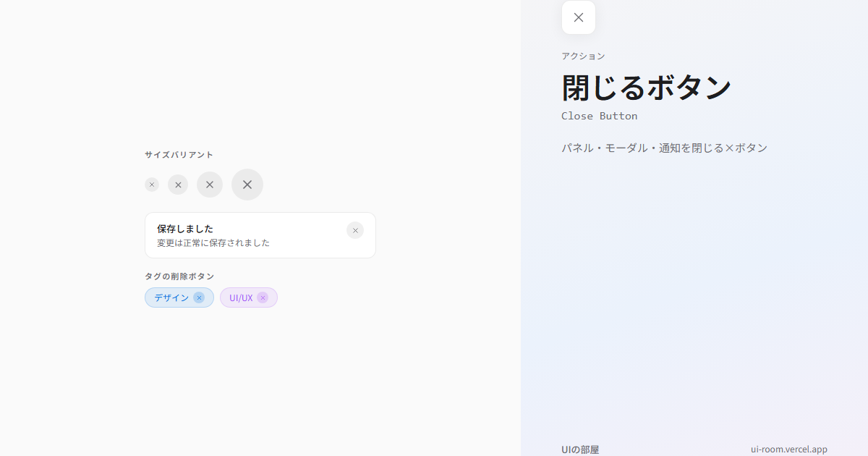Viewport: 868px width, 456px height.
Task: Click the largest size-variant close button
Action: click(x=247, y=185)
